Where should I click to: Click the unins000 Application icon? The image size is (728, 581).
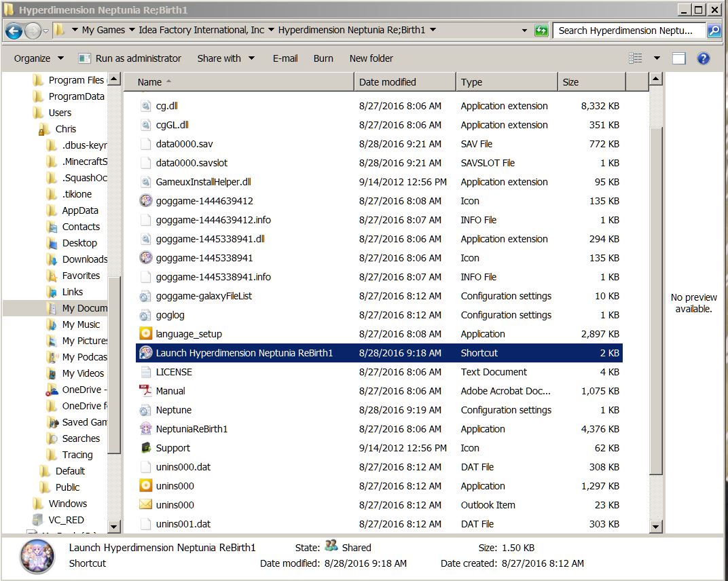146,486
